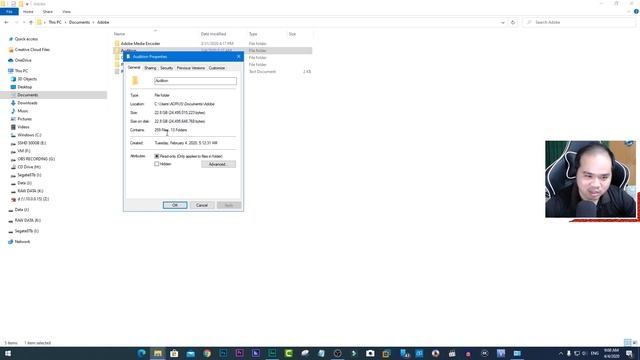Switch to large icons view button
Screen dimensions: 640x360
(x=635, y=342)
